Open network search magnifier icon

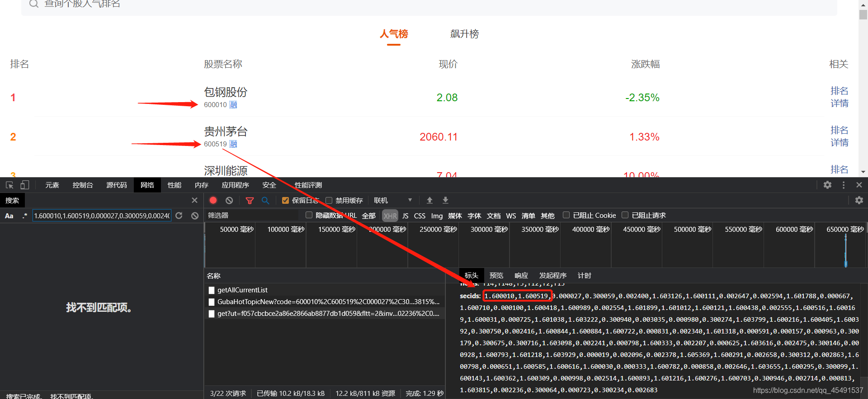[265, 200]
